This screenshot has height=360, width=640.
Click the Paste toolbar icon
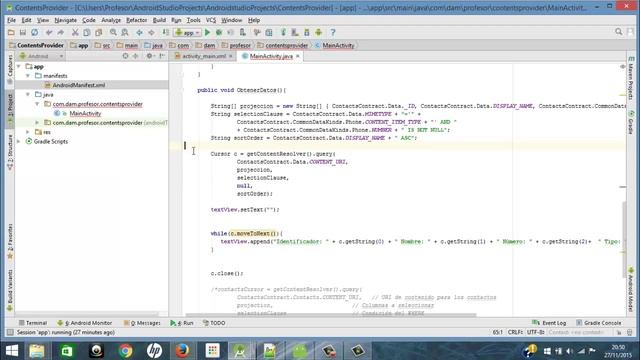(99, 32)
